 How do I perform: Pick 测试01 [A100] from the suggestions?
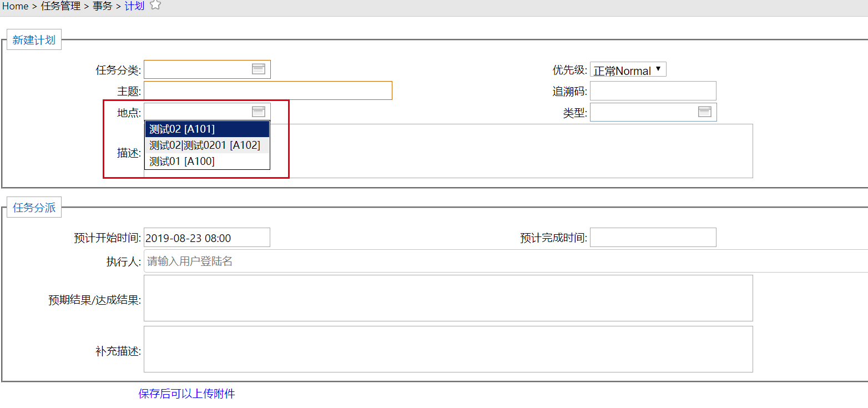[x=207, y=162]
